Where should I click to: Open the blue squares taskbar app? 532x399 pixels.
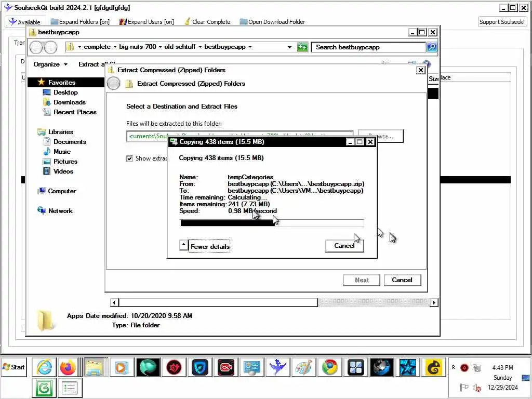(355, 367)
